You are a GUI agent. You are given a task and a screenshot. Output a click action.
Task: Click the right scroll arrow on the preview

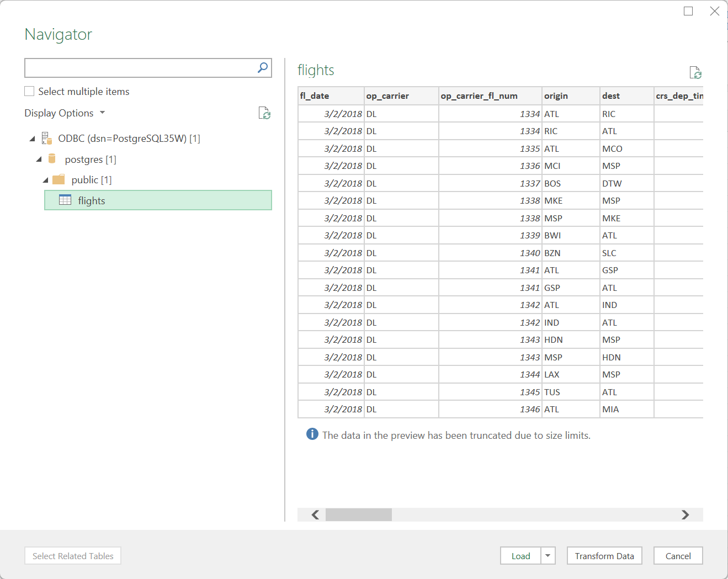point(686,514)
